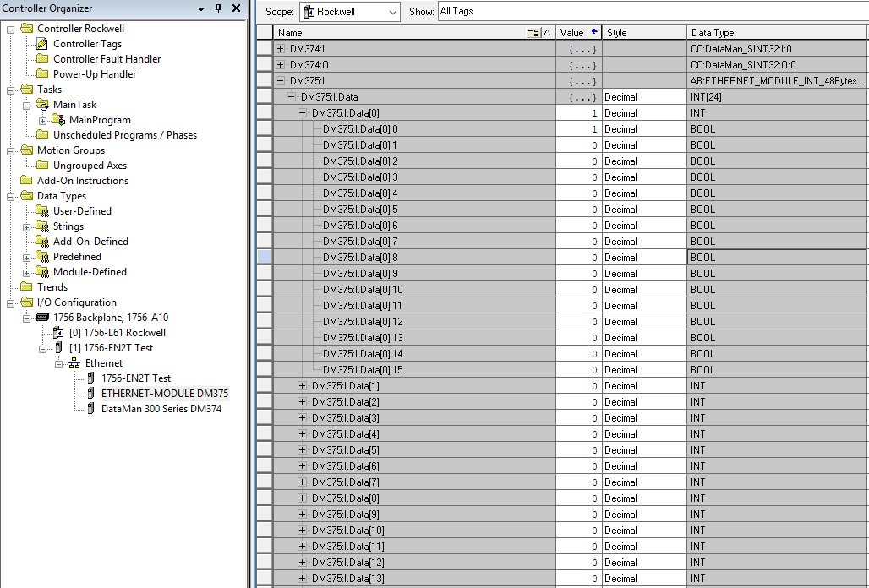Click the Show filter field All Tags
The width and height of the screenshot is (869, 588).
[x=651, y=12]
